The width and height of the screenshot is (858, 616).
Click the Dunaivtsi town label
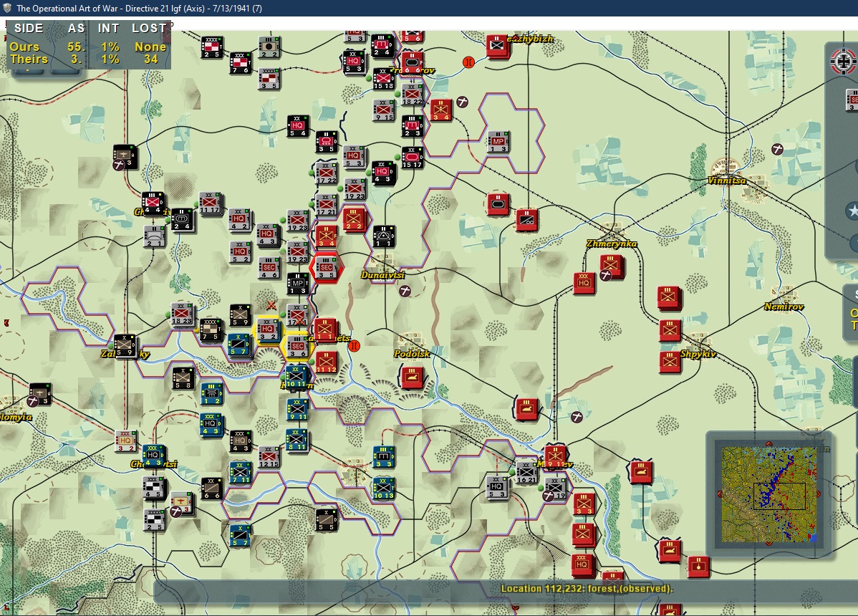(382, 274)
